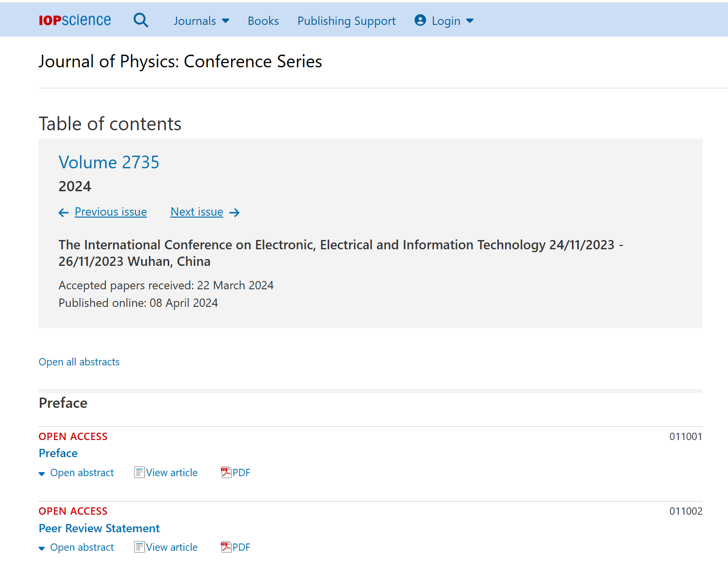
Task: Click the OPEN ACCESS label above Peer Review Statement
Action: point(73,511)
